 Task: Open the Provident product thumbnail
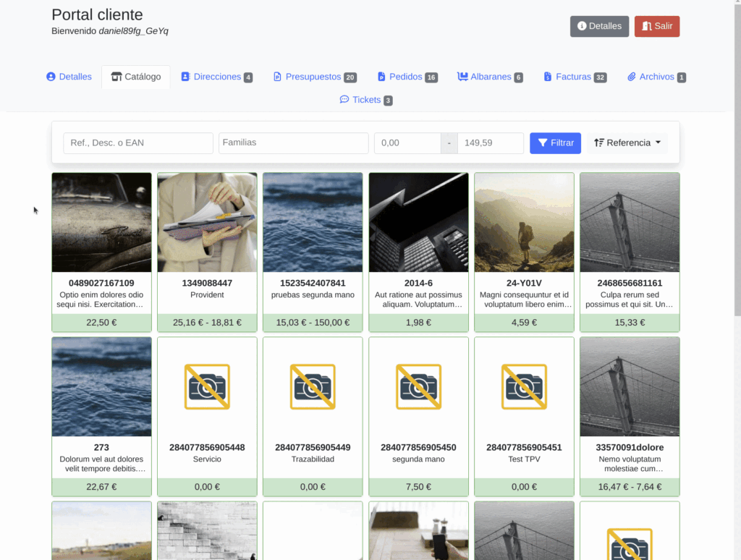[207, 223]
